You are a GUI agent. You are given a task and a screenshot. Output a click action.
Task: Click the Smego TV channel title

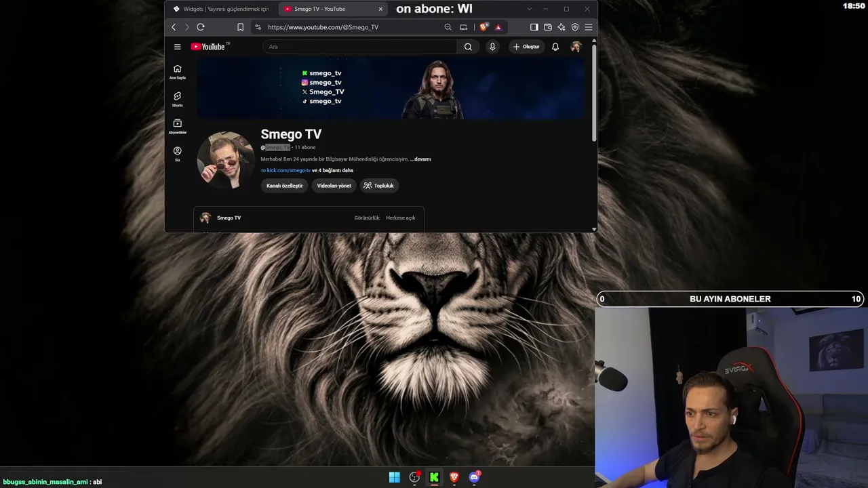tap(291, 134)
